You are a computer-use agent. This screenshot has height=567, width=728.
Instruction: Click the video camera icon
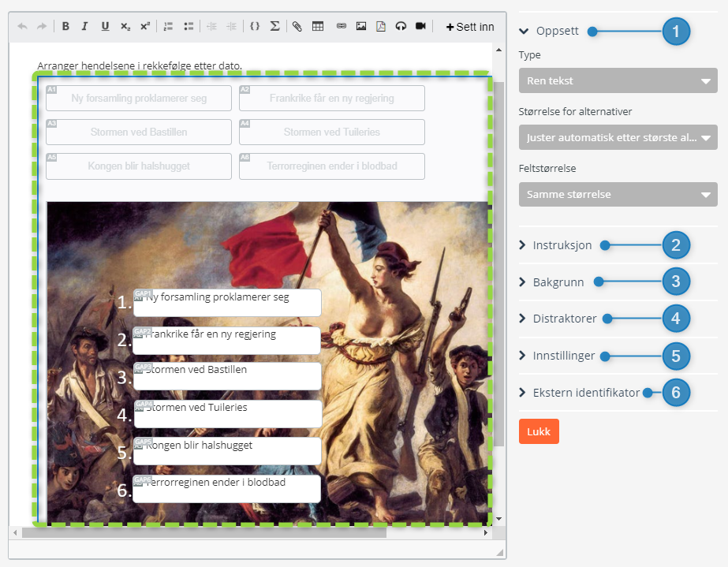coord(420,27)
